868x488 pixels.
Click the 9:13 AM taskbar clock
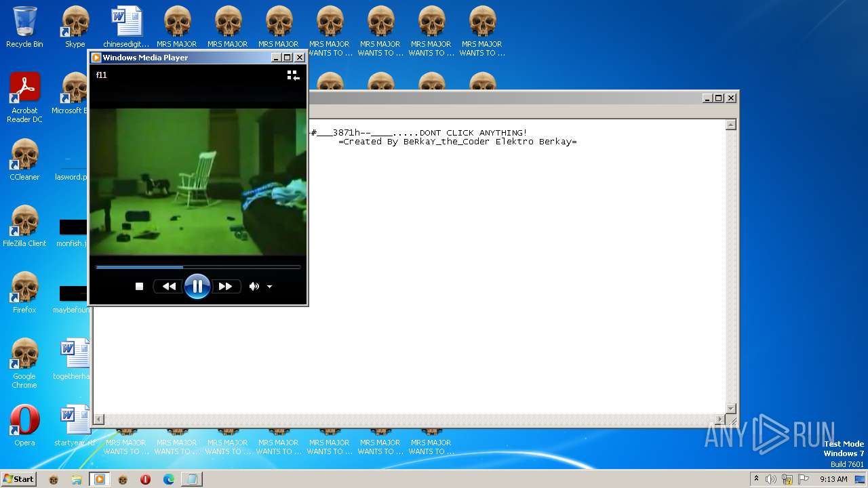[833, 479]
